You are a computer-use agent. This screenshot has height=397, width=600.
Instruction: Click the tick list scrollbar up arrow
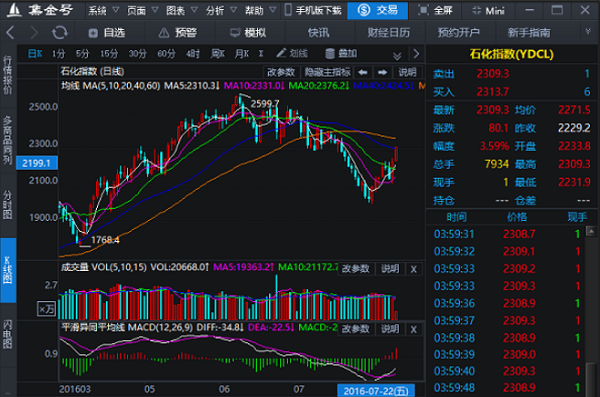pyautogui.click(x=591, y=231)
